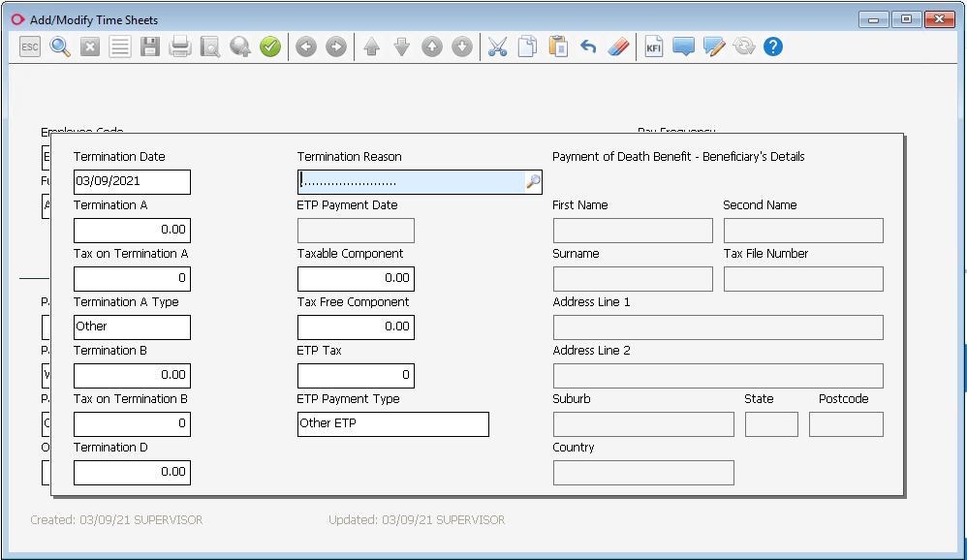Click the eraser clear icon
This screenshot has width=967, height=560.
pos(618,47)
